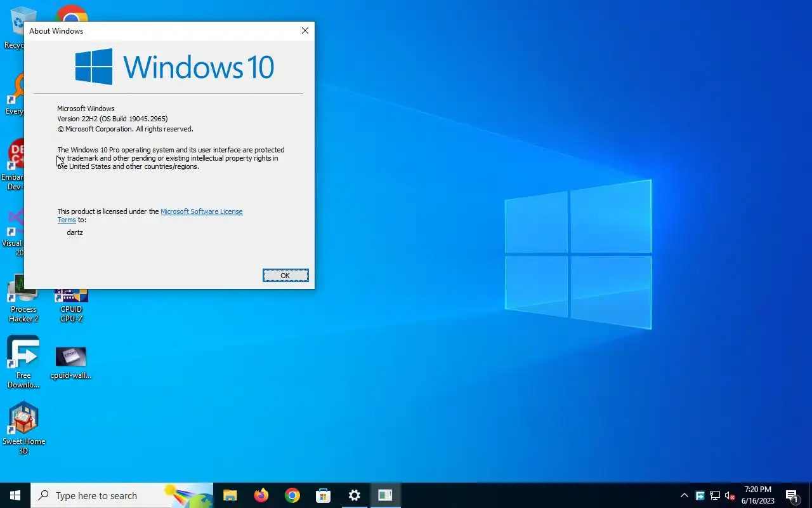812x508 pixels.
Task: Click OK in the About Windows dialog
Action: click(285, 275)
